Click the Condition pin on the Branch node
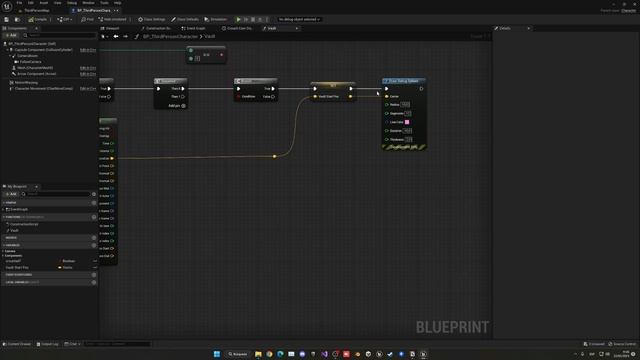 [239, 97]
